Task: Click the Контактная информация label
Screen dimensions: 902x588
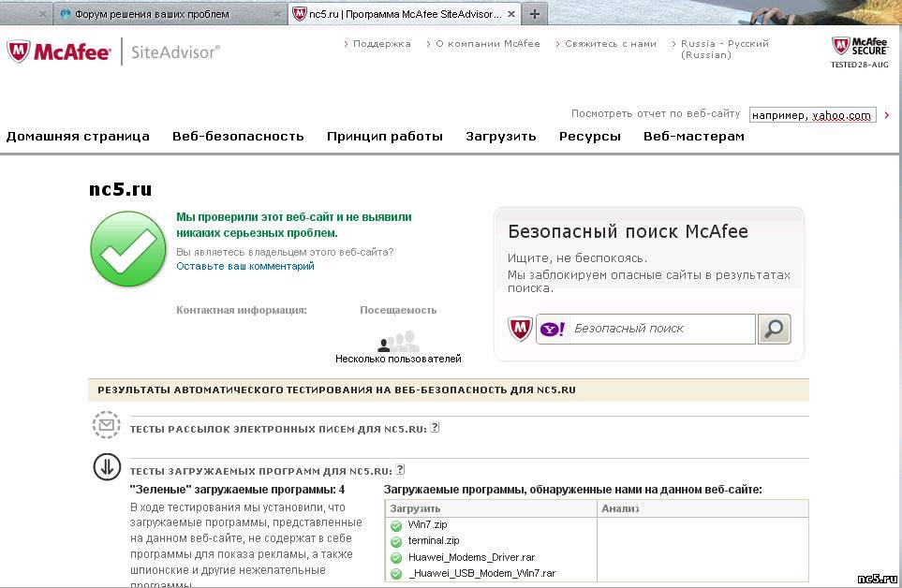Action: (242, 310)
